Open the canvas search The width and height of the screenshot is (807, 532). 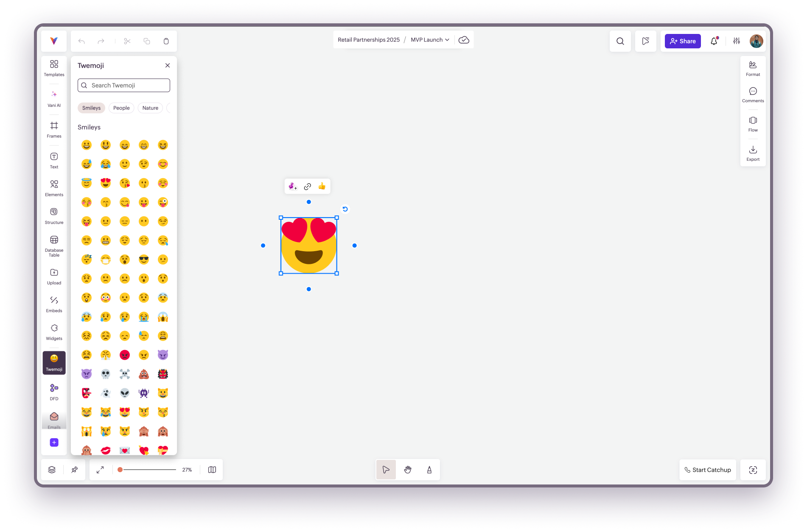(620, 41)
